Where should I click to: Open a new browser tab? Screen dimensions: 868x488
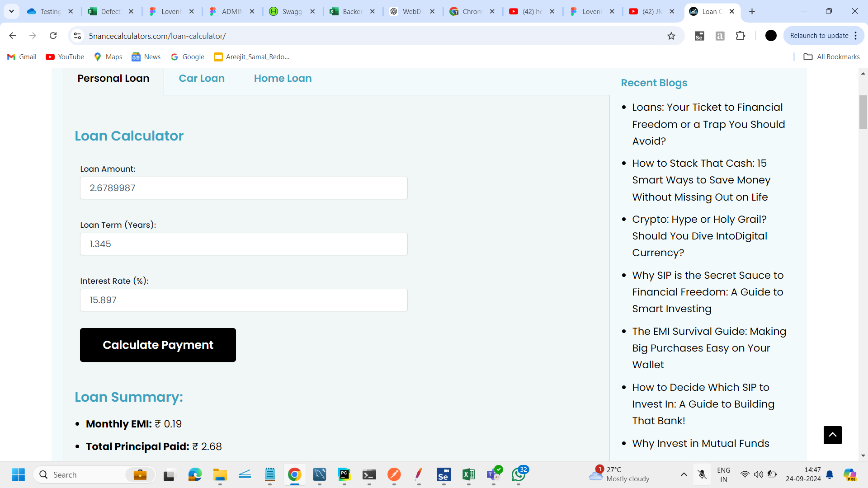pyautogui.click(x=752, y=11)
